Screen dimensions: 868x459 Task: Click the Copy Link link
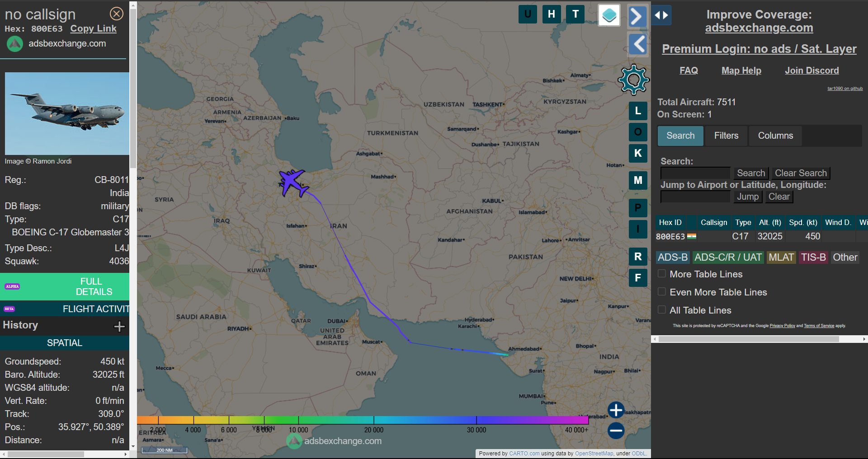(x=93, y=28)
